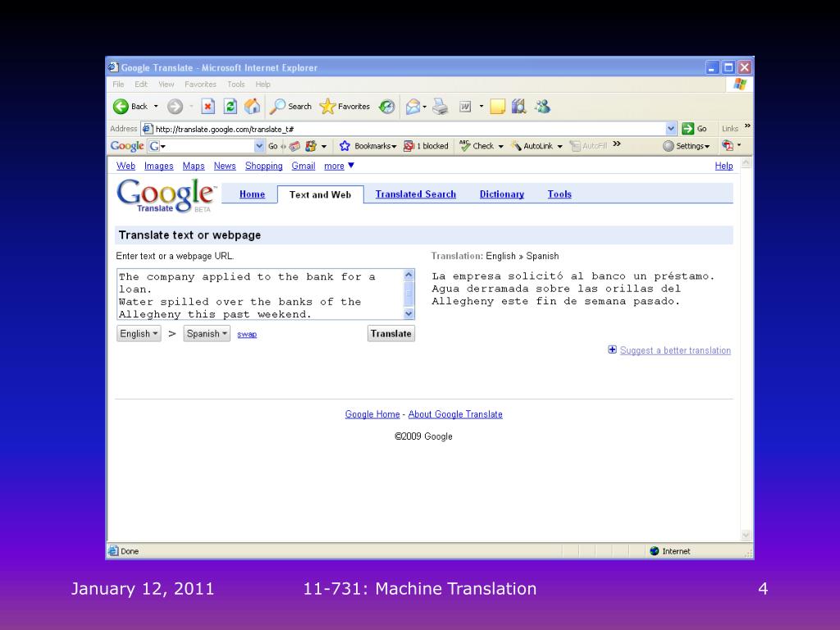This screenshot has width=840, height=630.
Task: Click the text box scrollbar down arrow
Action: tap(409, 314)
